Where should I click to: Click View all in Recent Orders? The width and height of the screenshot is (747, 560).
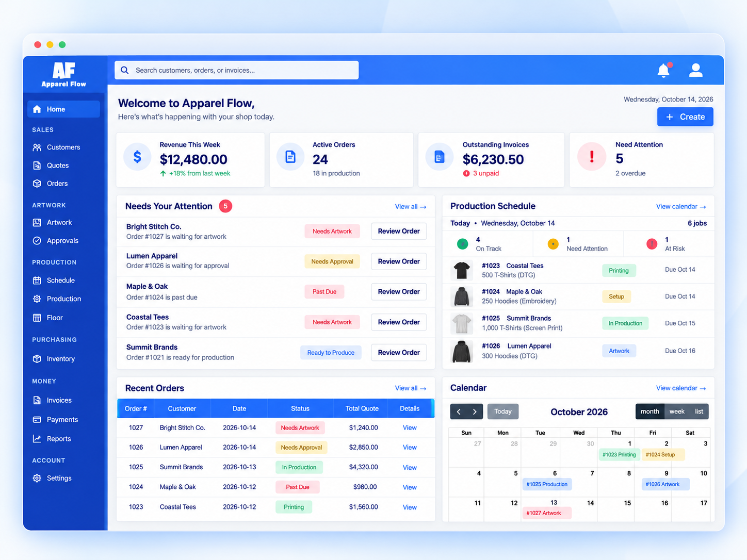[x=411, y=388]
